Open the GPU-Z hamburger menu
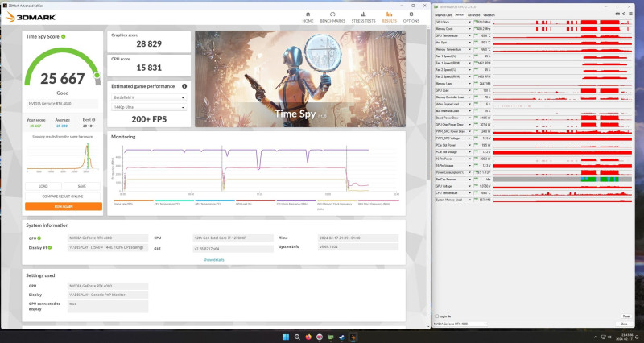 click(630, 14)
